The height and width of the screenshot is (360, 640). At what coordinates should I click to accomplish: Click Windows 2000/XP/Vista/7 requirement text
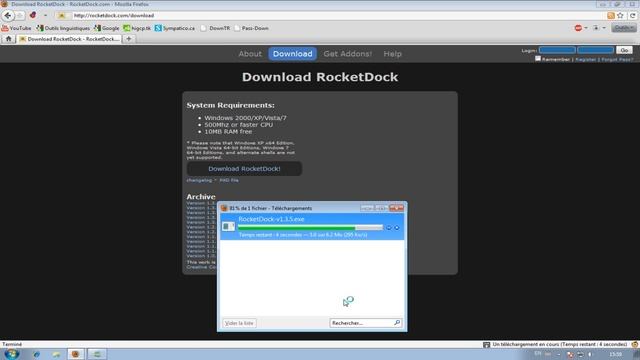click(245, 118)
